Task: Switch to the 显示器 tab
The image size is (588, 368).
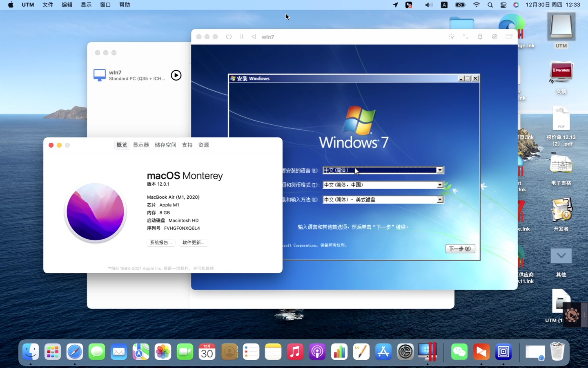Action: click(x=141, y=145)
